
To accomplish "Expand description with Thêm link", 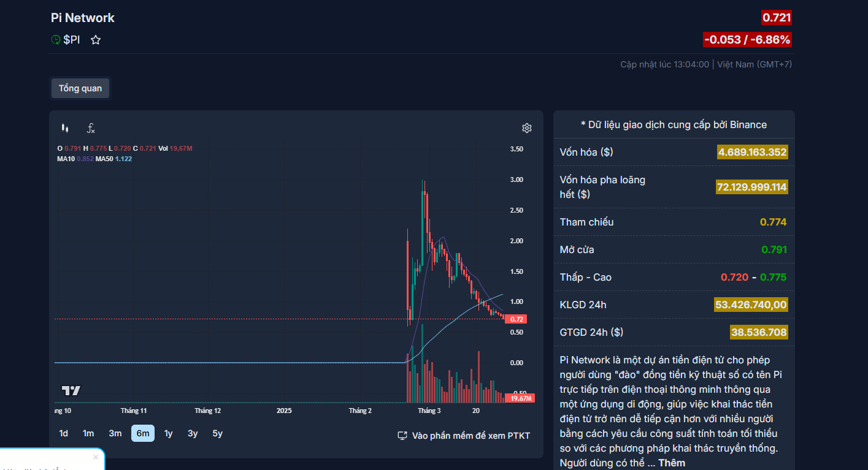I will pos(672,463).
